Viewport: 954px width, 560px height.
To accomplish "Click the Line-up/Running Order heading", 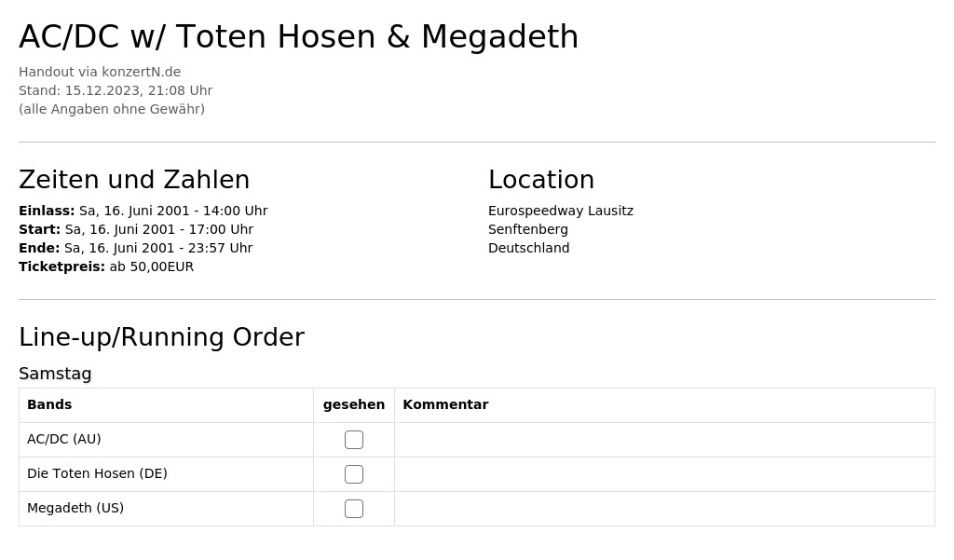I will (x=161, y=337).
